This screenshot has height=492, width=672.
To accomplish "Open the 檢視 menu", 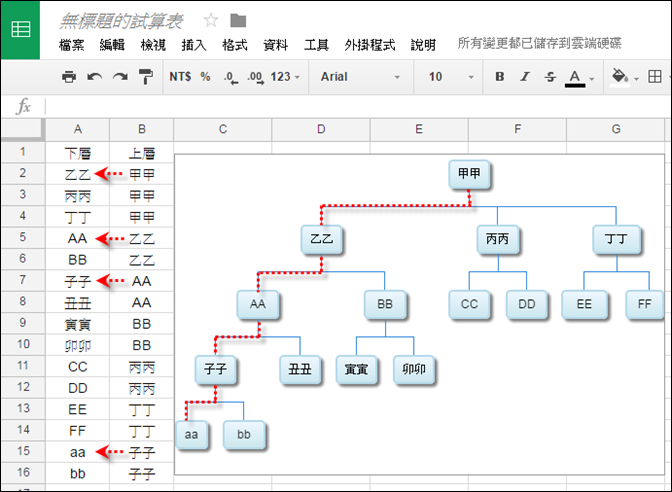I will 153,45.
